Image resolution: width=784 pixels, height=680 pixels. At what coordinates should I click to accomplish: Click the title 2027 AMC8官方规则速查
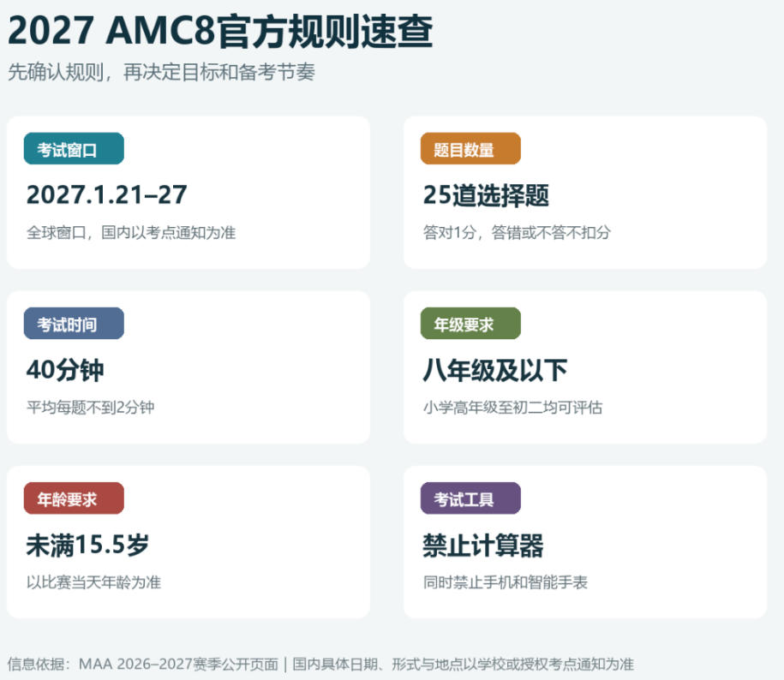point(220,31)
